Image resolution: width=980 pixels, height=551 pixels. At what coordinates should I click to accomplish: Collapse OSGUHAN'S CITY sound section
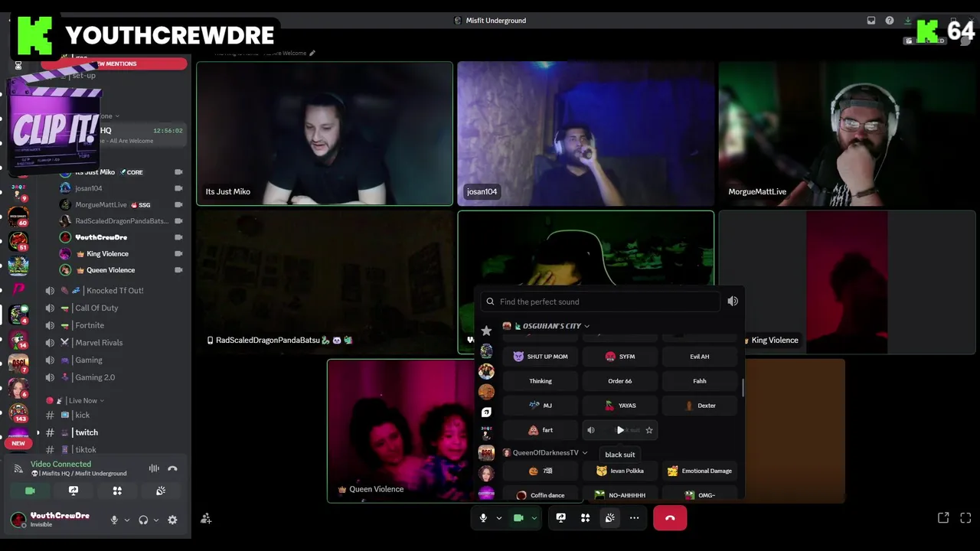point(546,326)
